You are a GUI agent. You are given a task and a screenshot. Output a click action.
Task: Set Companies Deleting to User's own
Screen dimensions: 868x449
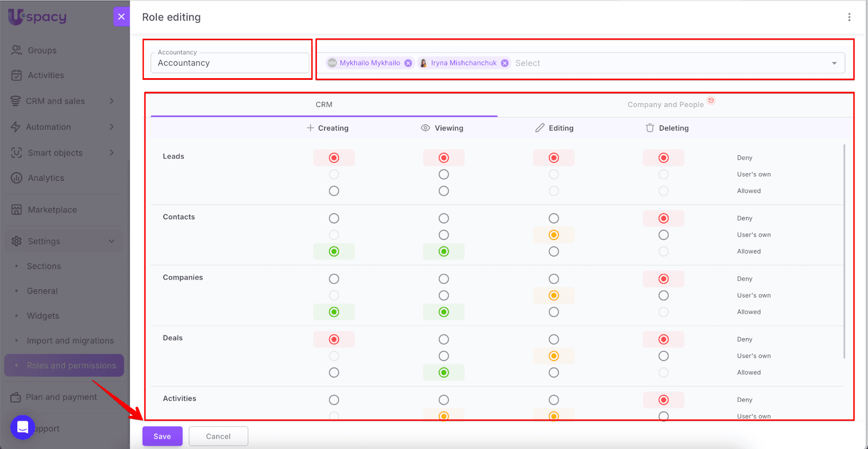pos(663,295)
